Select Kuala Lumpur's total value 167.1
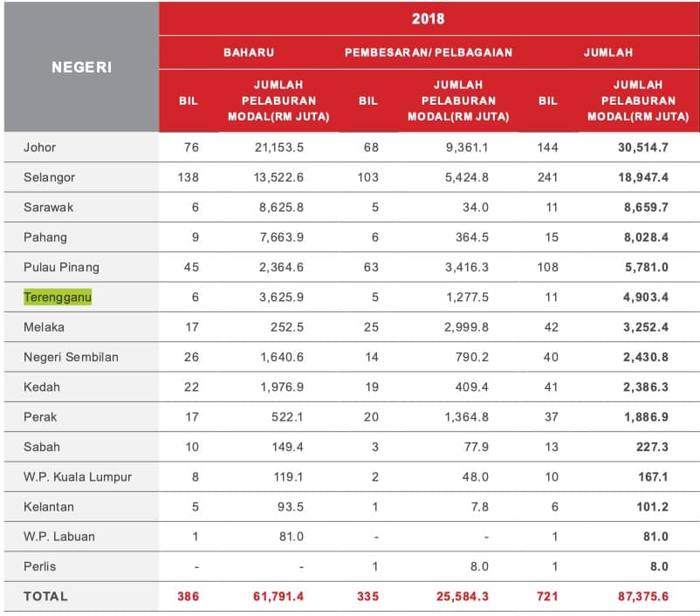The width and height of the screenshot is (700, 616). pyautogui.click(x=653, y=476)
